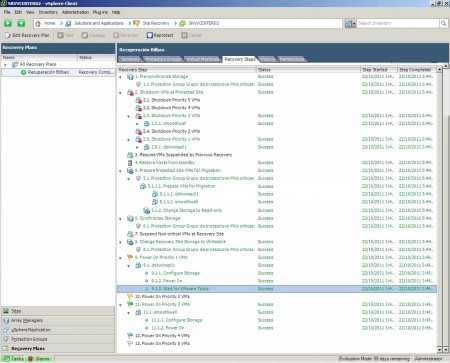Click the Shutdown Priority 4 VMs icon
Viewport: 450px width, 363px height.
pos(138,108)
